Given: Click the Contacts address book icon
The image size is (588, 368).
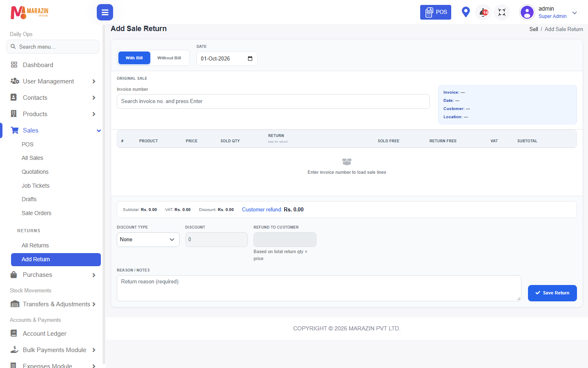Looking at the screenshot, I should (14, 97).
